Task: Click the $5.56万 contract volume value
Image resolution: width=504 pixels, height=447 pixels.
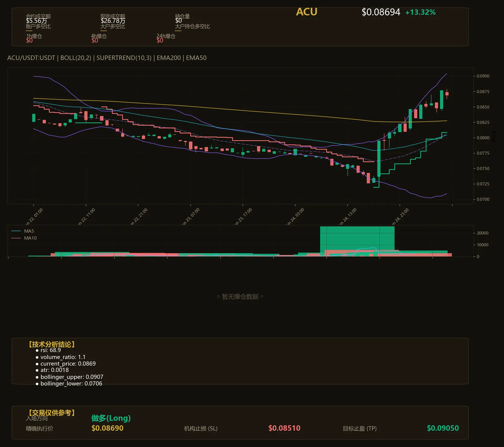Action: 36,21
